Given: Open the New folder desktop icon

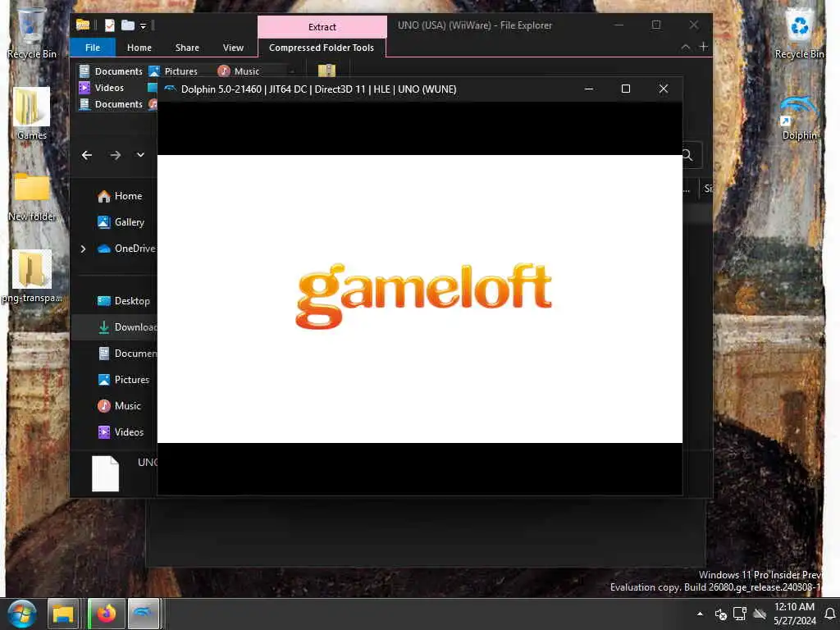Looking at the screenshot, I should [32, 196].
